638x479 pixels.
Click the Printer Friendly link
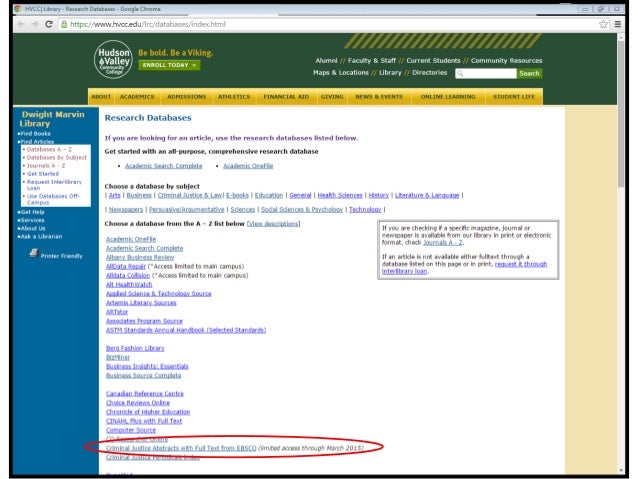[x=61, y=256]
